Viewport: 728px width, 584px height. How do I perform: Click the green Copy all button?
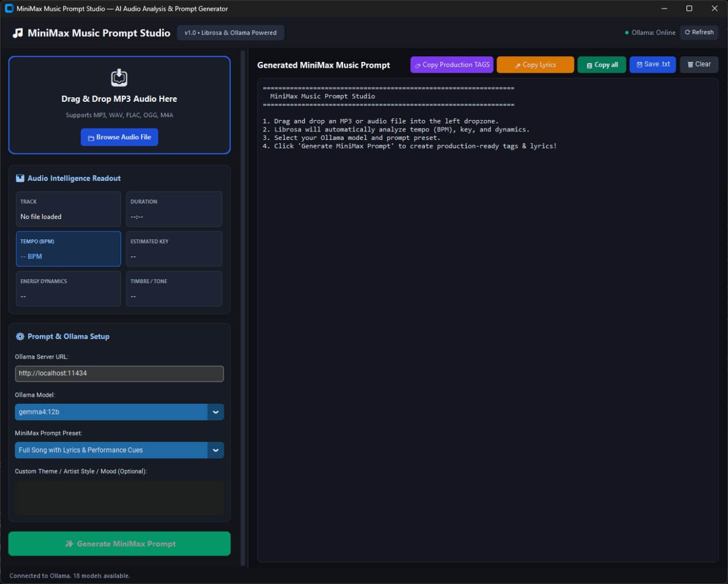[602, 65]
